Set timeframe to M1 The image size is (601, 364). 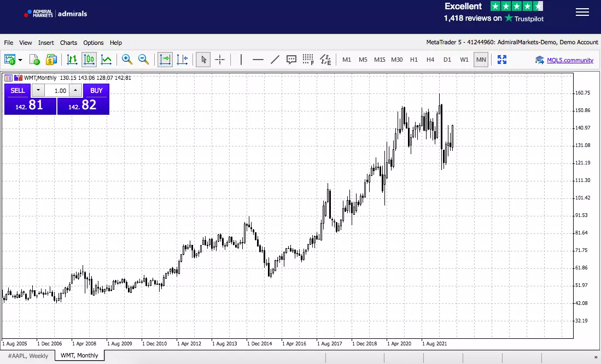(x=347, y=60)
